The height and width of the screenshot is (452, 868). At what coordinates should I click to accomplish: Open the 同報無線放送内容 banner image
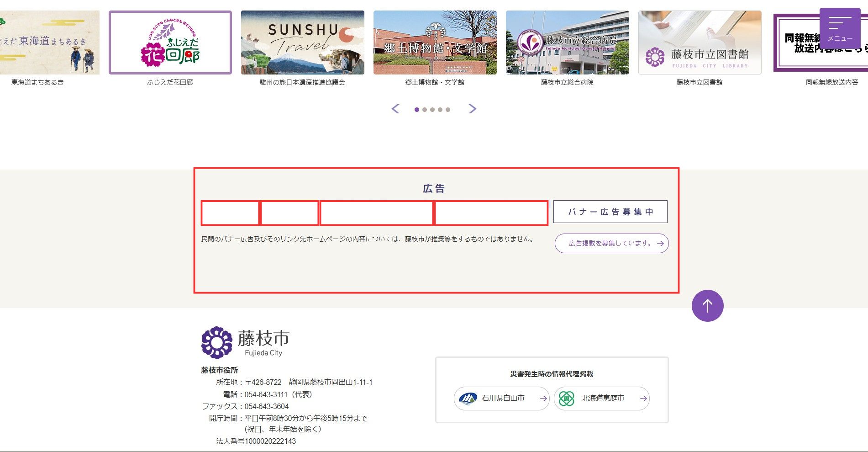pos(821,43)
